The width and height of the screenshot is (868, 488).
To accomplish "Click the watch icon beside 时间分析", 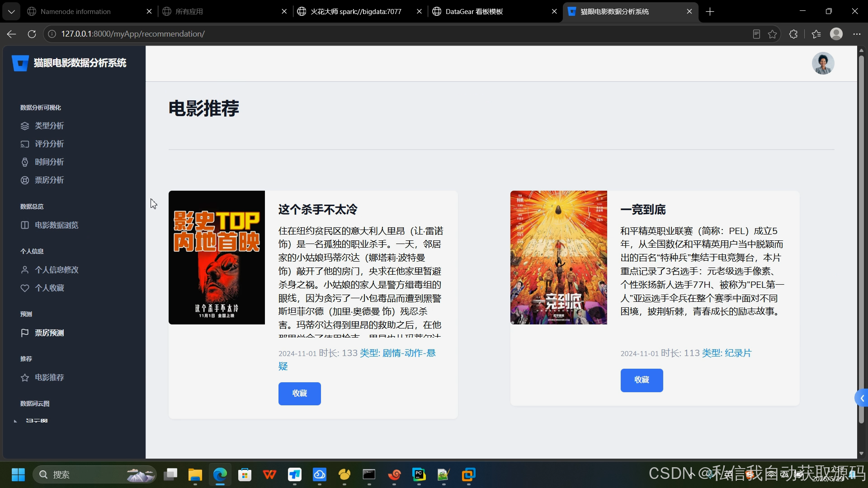I will click(25, 162).
